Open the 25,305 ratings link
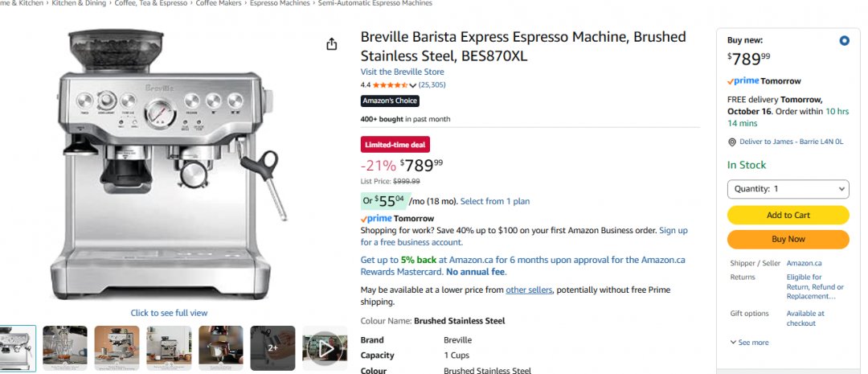Screen dimensions: 868x374 (x=432, y=85)
